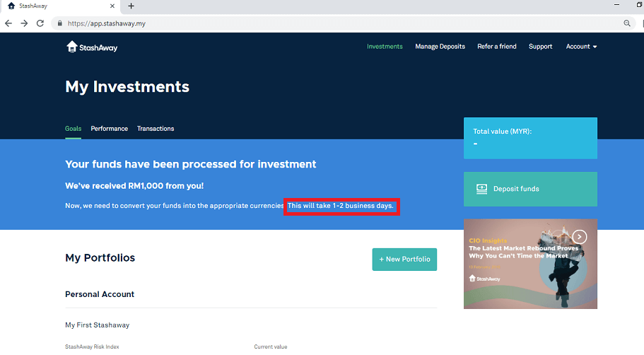Click the 'Personal Account' heading

coord(100,294)
